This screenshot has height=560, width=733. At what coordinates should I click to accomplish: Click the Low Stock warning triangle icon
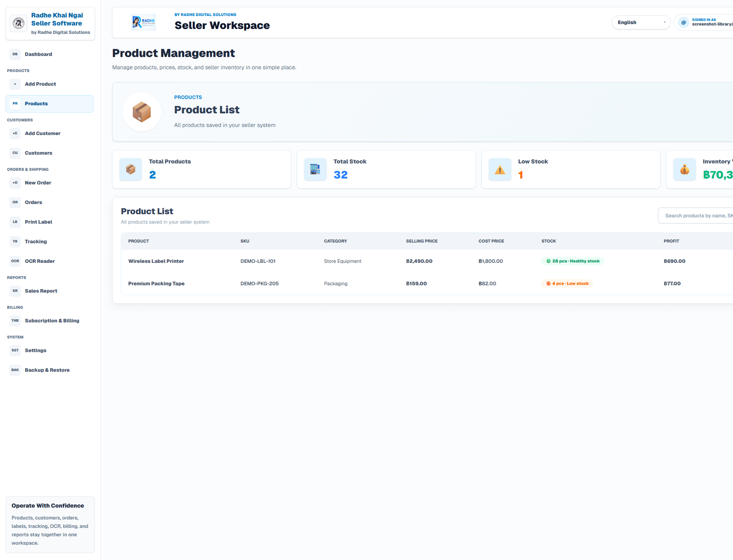pyautogui.click(x=500, y=170)
